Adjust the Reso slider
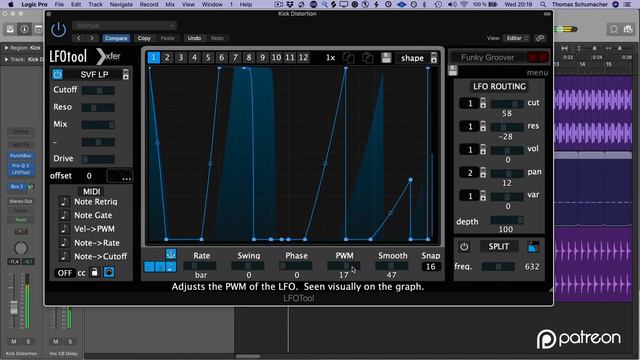The image size is (640, 360). tap(98, 108)
